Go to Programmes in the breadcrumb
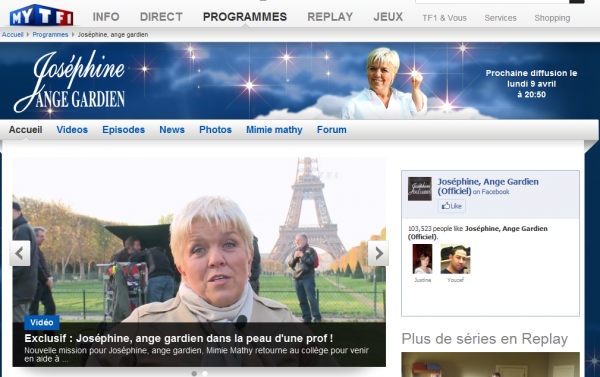Viewport: 600px width, 377px height. (x=50, y=34)
